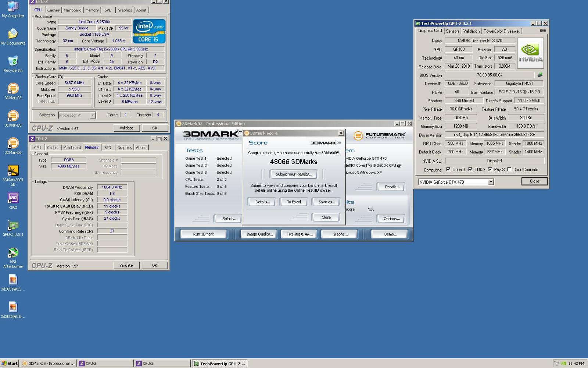Click the Core Speed 5487.9 MHz field

coord(75,83)
